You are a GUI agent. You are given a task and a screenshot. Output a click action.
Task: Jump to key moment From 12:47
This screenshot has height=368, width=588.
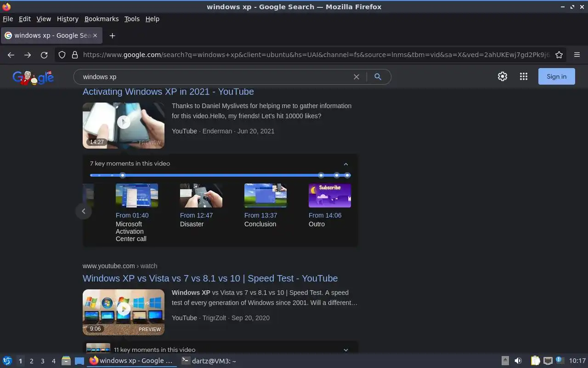[x=196, y=215]
